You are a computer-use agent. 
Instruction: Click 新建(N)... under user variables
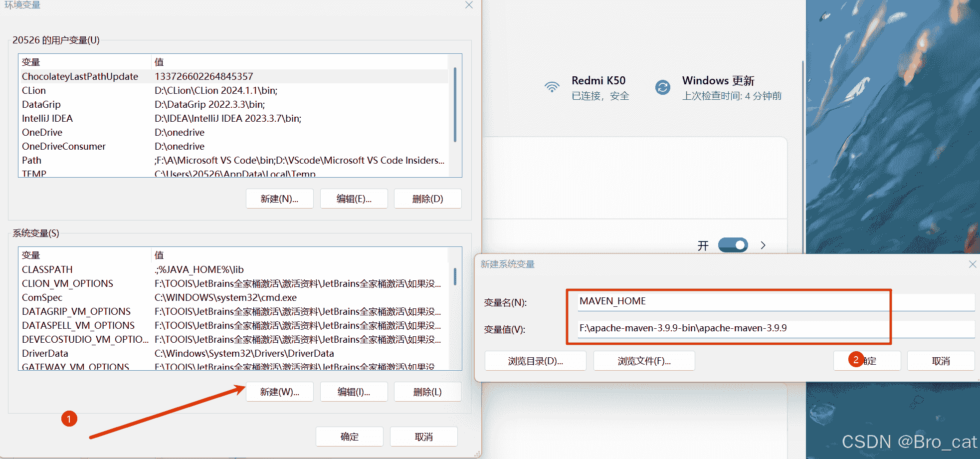point(279,199)
